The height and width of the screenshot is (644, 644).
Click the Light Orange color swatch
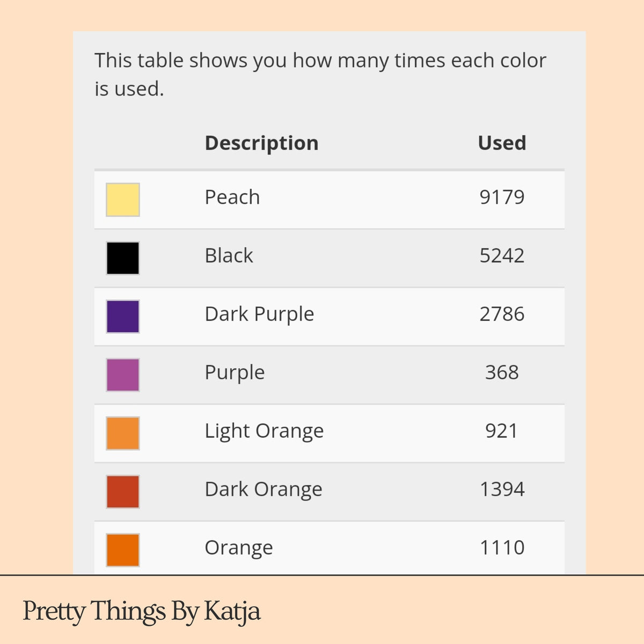(123, 433)
